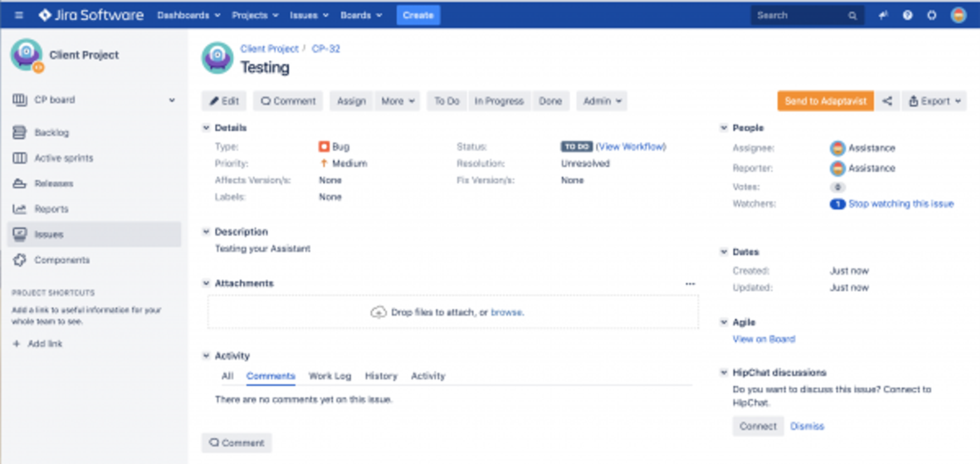This screenshot has height=464, width=980.
Task: Click the search magnifier icon
Action: (852, 15)
